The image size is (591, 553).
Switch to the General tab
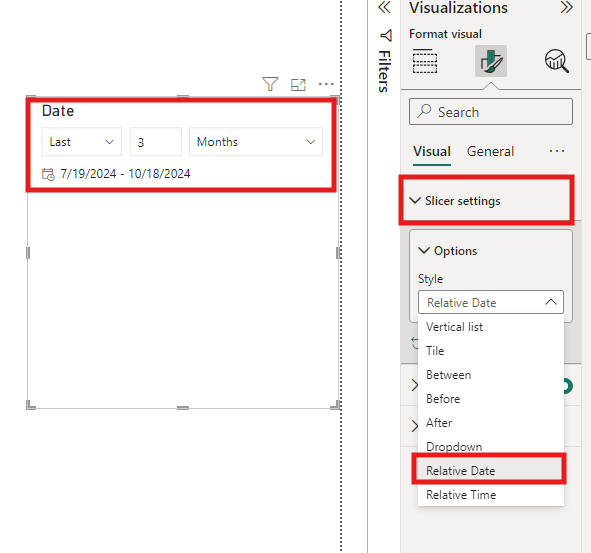pyautogui.click(x=490, y=152)
